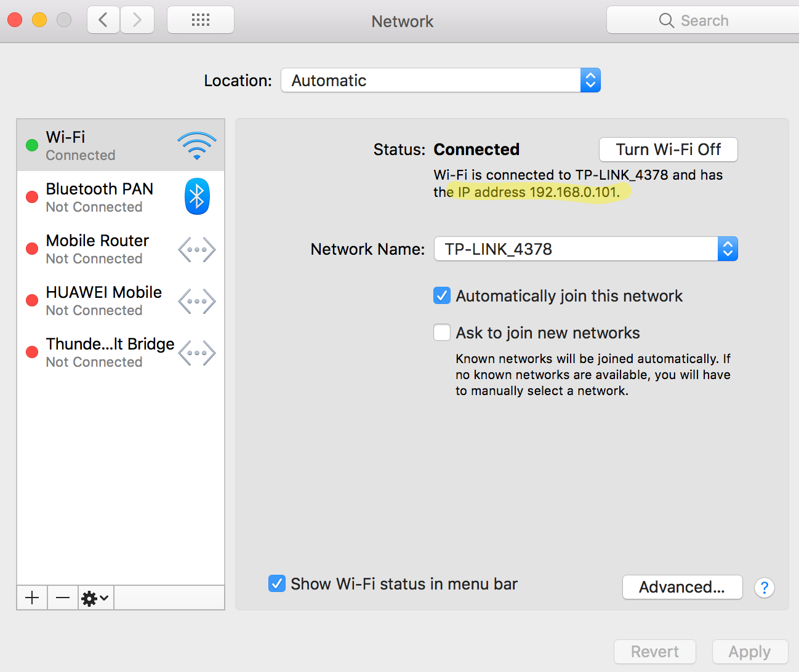
Task: Add a new network service with plus
Action: [32, 598]
